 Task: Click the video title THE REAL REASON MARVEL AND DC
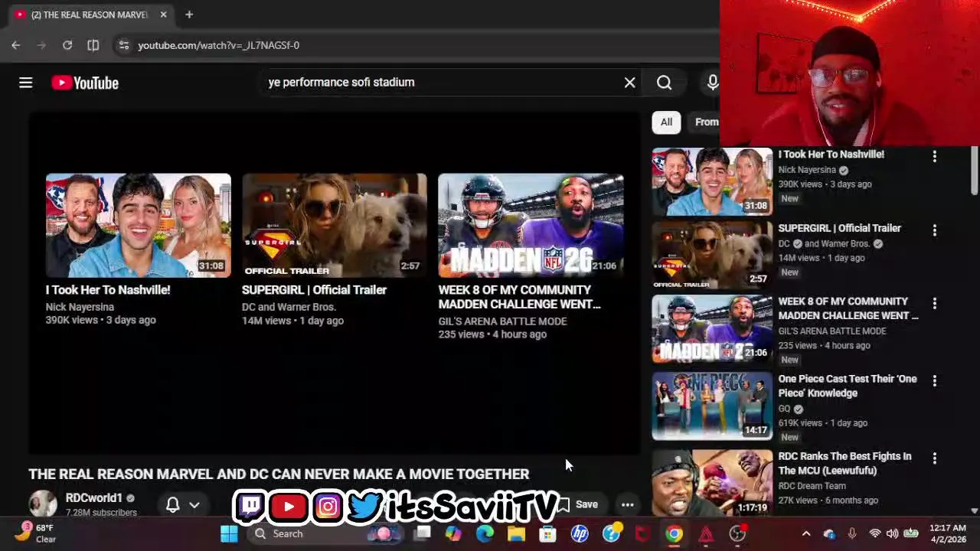tap(279, 474)
